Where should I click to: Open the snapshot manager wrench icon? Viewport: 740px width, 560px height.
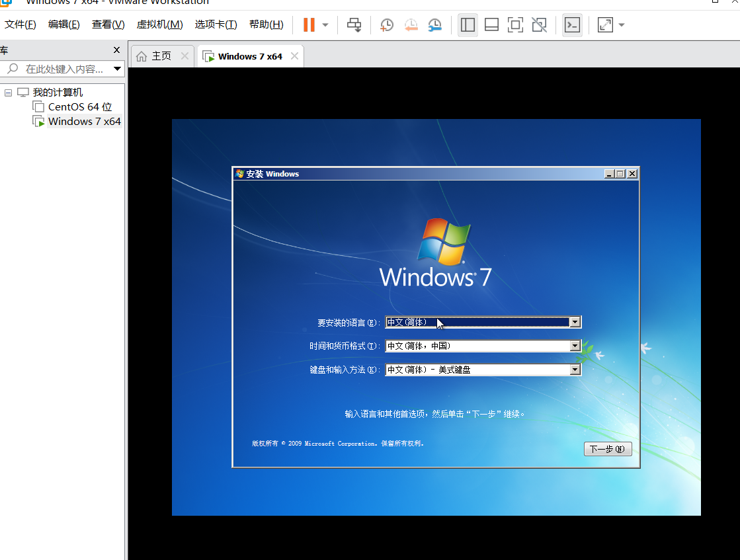[x=434, y=25]
